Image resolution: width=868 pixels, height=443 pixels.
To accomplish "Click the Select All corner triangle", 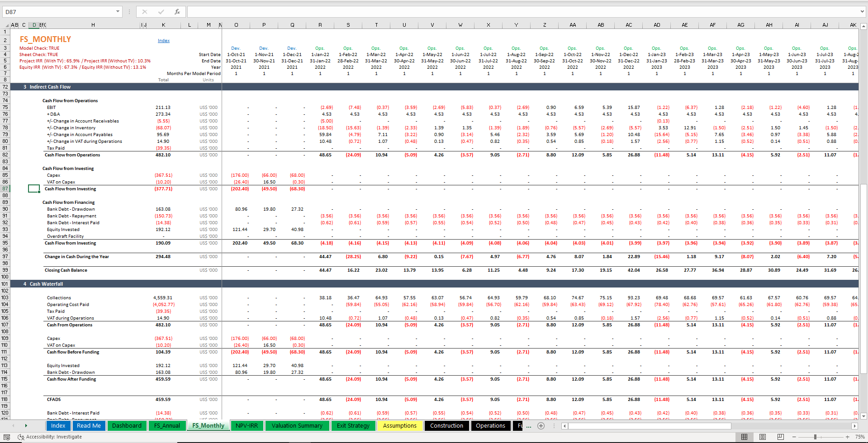I will (x=6, y=25).
